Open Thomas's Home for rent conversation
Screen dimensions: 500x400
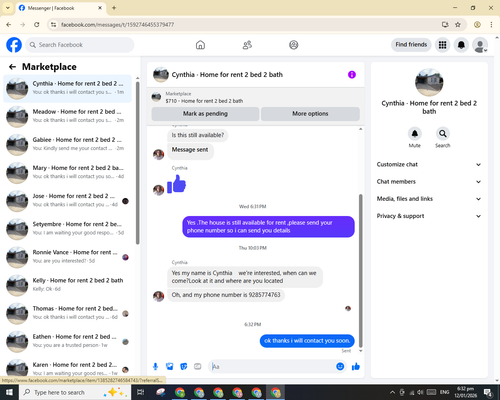point(67,314)
